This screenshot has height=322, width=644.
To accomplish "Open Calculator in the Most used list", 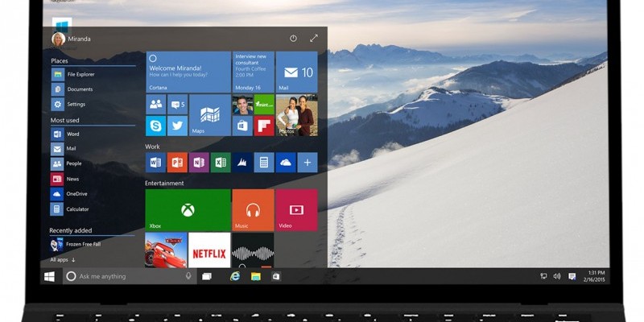I will click(70, 209).
